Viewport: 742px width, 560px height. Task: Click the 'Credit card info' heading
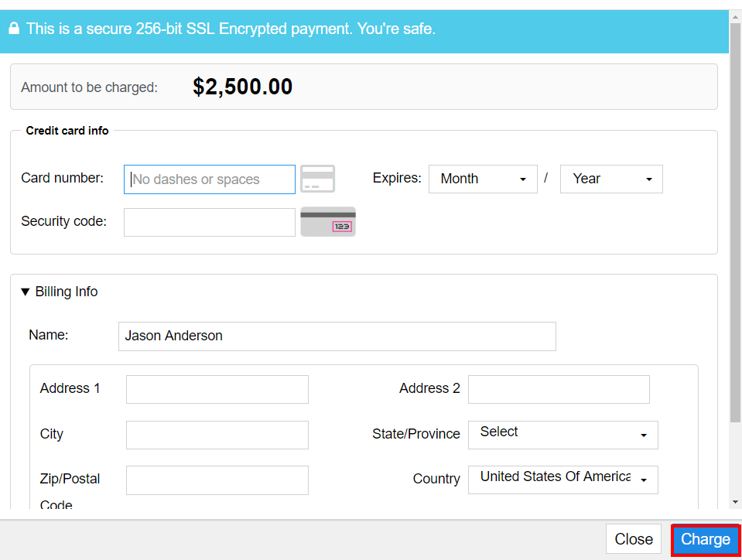67,131
